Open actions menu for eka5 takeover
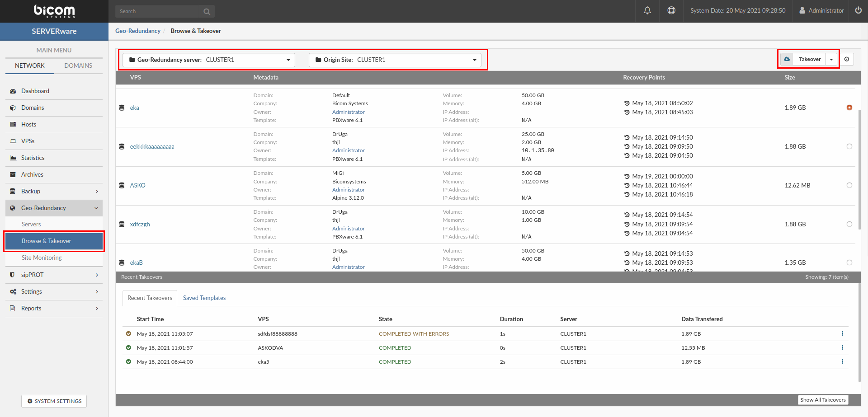 coord(842,362)
